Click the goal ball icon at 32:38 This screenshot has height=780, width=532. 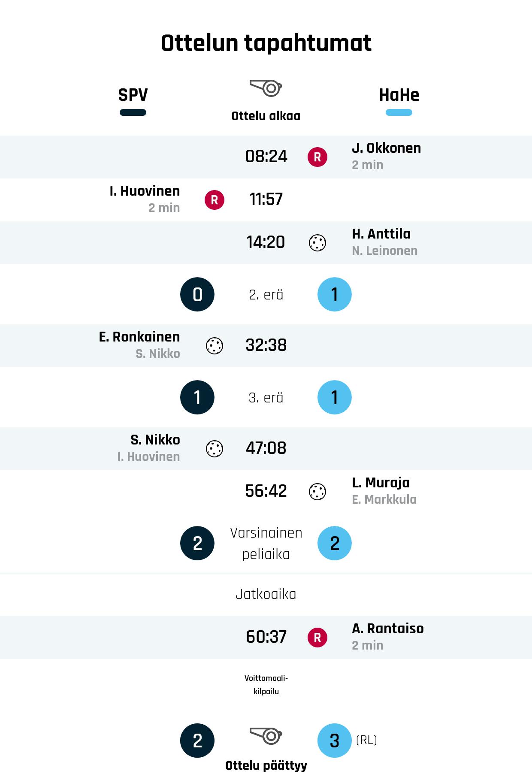pos(215,346)
